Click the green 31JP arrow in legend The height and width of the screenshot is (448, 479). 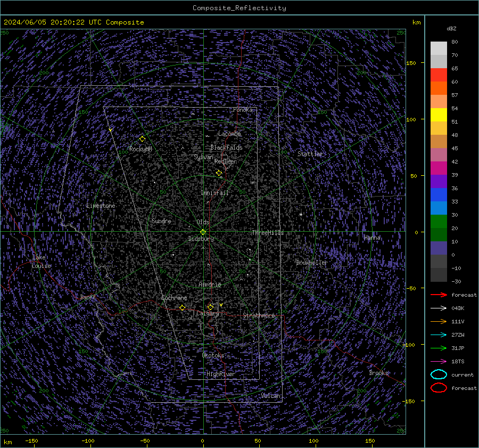[439, 348]
